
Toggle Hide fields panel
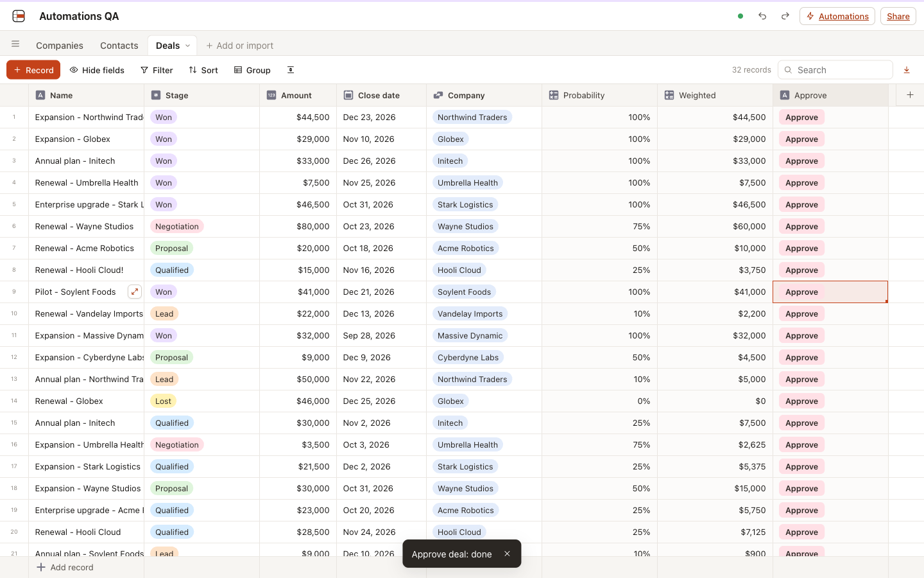click(x=97, y=70)
